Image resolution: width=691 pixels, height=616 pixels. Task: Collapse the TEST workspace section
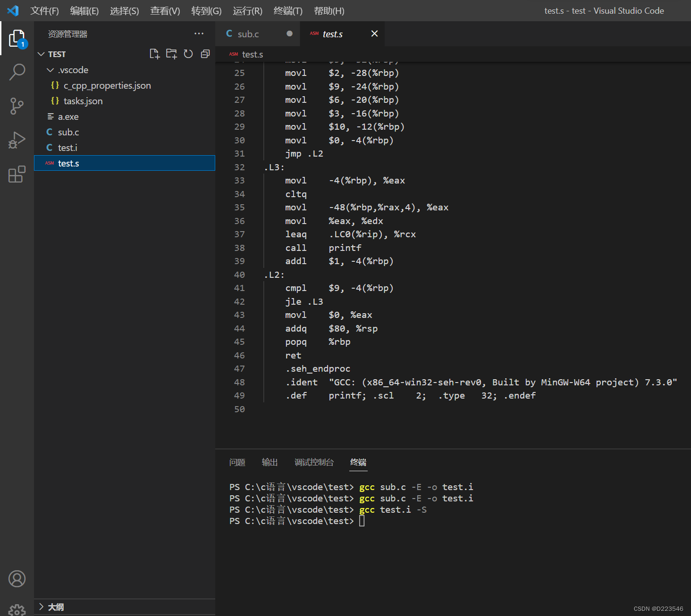(x=41, y=54)
